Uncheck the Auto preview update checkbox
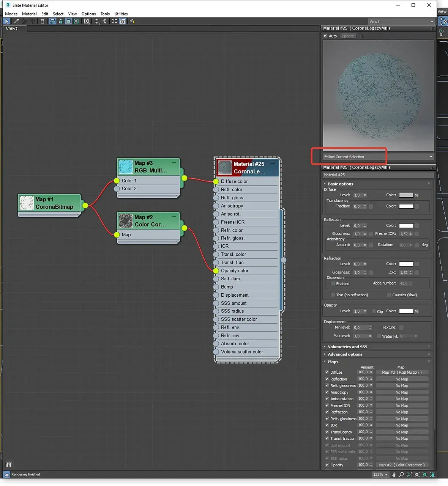Screen dimensions: 448x486 pos(325,36)
